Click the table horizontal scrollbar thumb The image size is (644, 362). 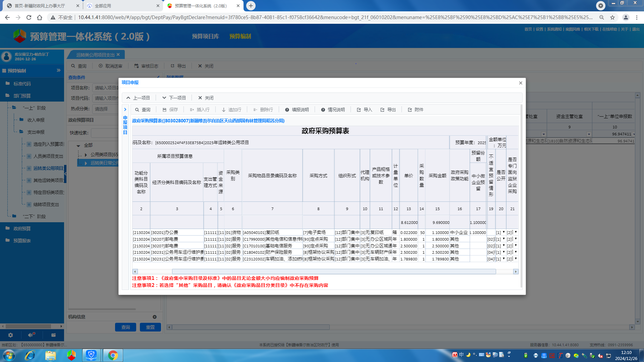(x=334, y=271)
